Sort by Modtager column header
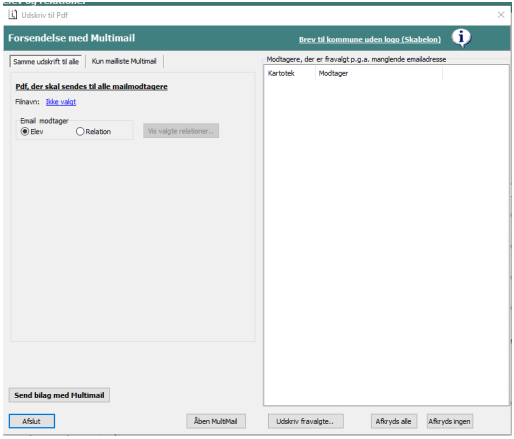This screenshot has height=439, width=514. pos(379,73)
